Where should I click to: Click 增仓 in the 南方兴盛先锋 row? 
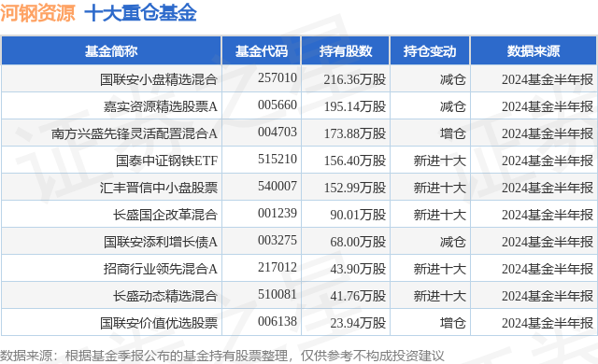(x=452, y=133)
